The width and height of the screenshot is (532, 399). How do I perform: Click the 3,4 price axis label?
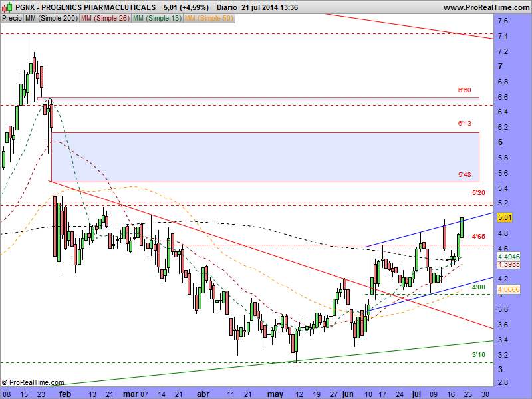[503, 340]
